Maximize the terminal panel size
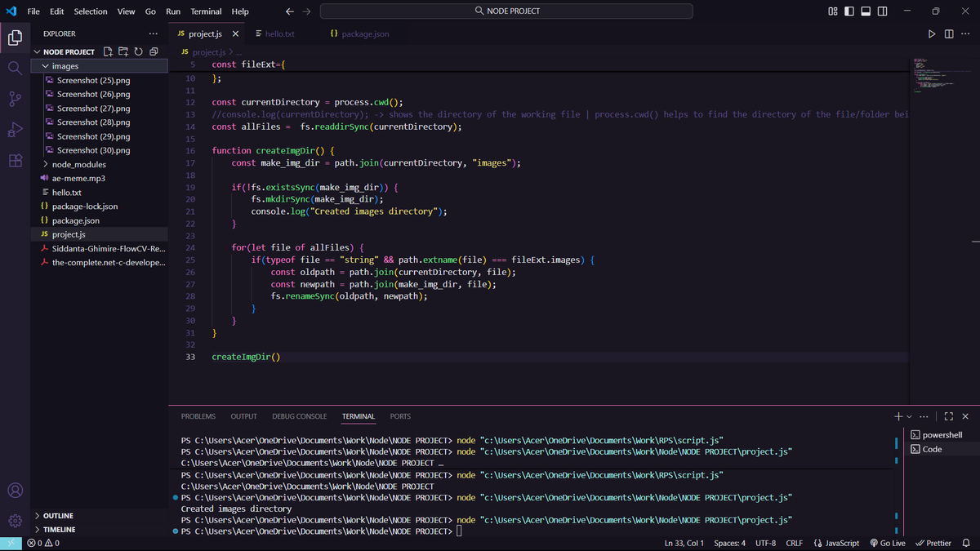This screenshot has height=551, width=980. [948, 416]
